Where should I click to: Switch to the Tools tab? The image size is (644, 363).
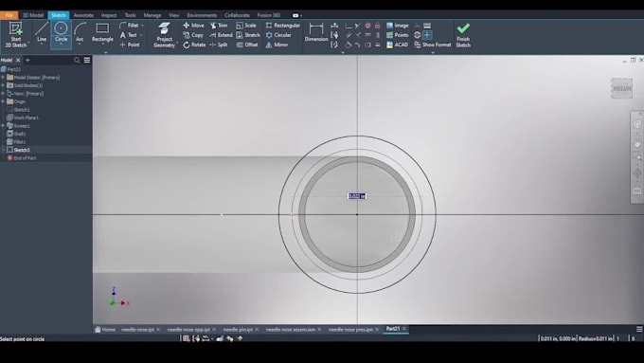click(130, 15)
